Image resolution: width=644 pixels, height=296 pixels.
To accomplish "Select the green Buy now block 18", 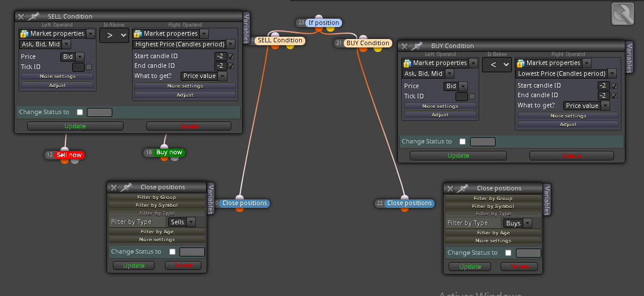I will [x=169, y=152].
